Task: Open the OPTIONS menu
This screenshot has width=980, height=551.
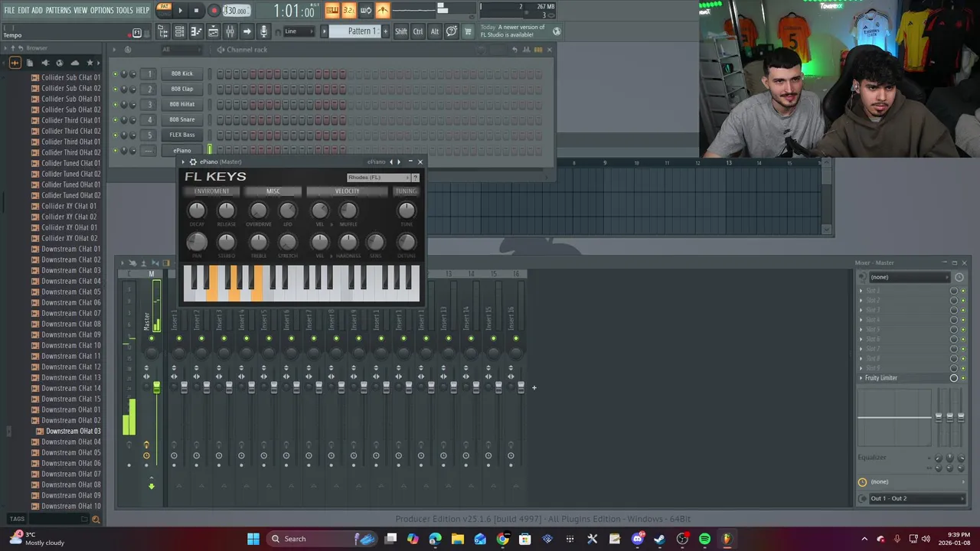Action: (x=102, y=10)
